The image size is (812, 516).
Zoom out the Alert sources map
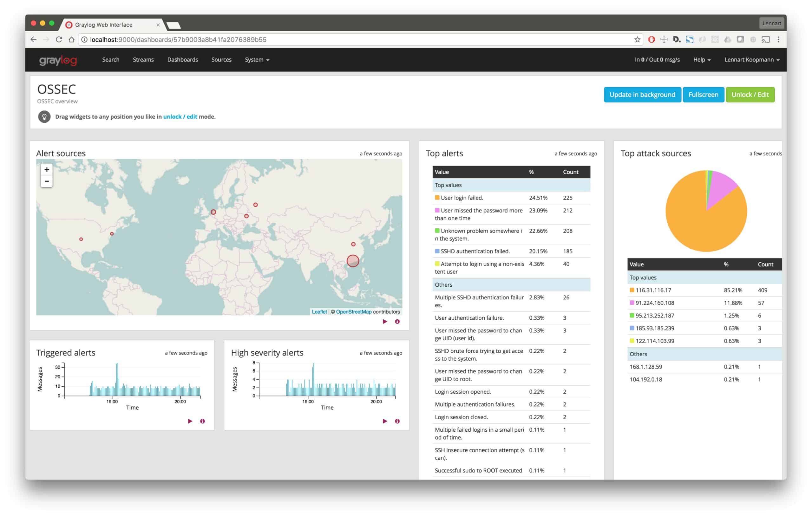pos(47,181)
